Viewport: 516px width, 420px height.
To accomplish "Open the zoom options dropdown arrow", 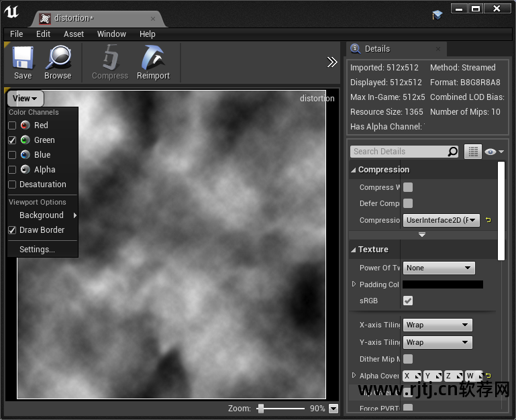I will [333, 409].
